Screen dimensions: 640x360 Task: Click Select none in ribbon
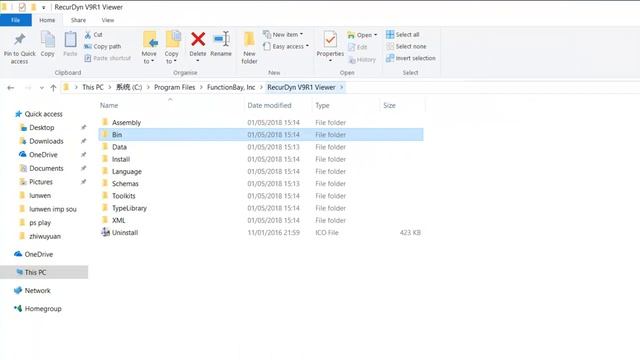click(406, 47)
